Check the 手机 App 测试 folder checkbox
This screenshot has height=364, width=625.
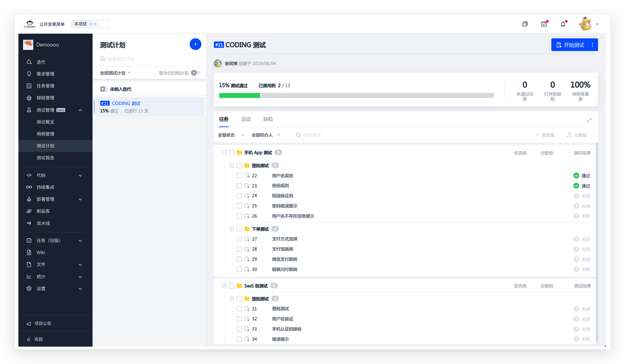coord(232,153)
